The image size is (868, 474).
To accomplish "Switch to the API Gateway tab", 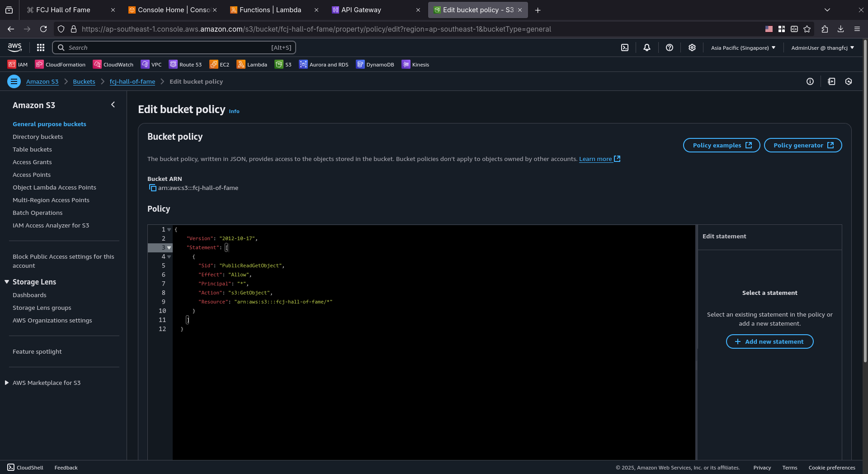I will pyautogui.click(x=375, y=10).
